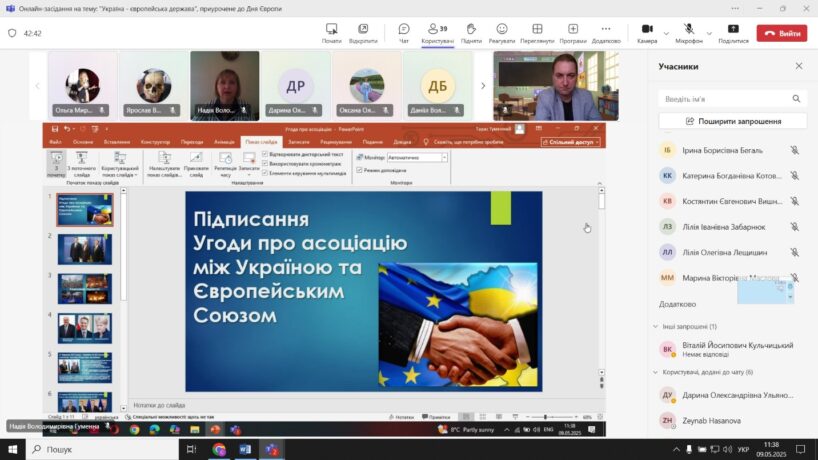818x460 pixels.
Task: Click the PowerPoint zoom slider
Action: (545, 416)
